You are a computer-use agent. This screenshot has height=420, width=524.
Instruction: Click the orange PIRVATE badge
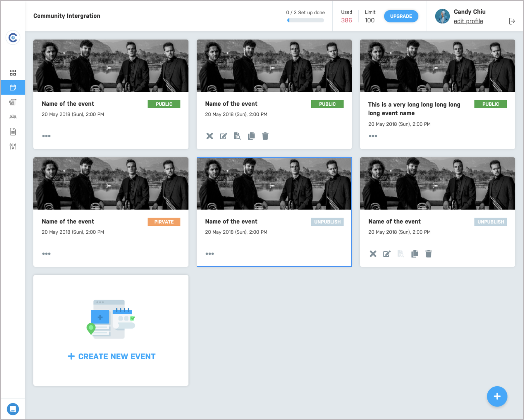tap(164, 222)
